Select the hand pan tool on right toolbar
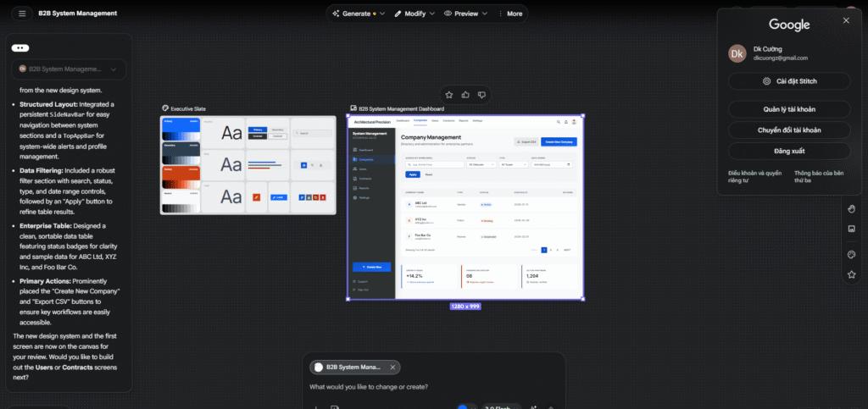868x409 pixels. (851, 208)
